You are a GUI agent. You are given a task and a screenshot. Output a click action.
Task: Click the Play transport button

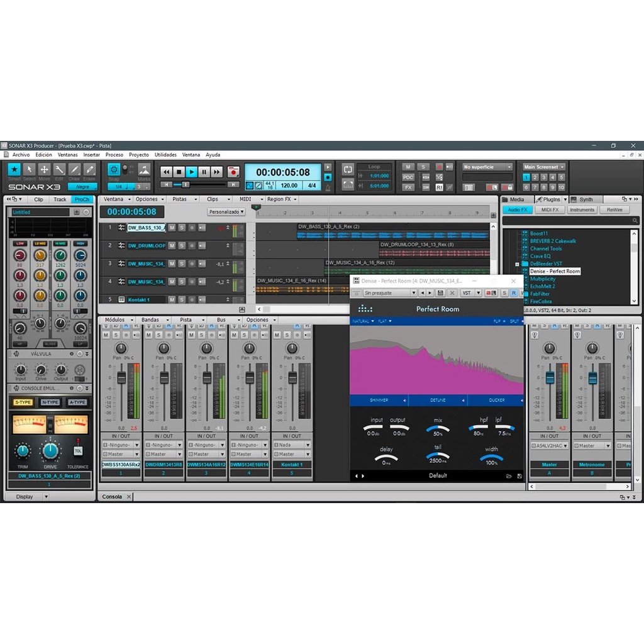tap(191, 172)
